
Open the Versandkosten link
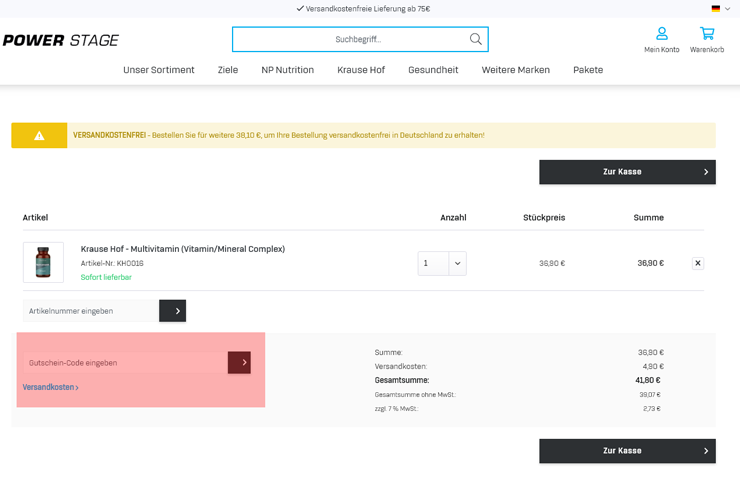50,387
